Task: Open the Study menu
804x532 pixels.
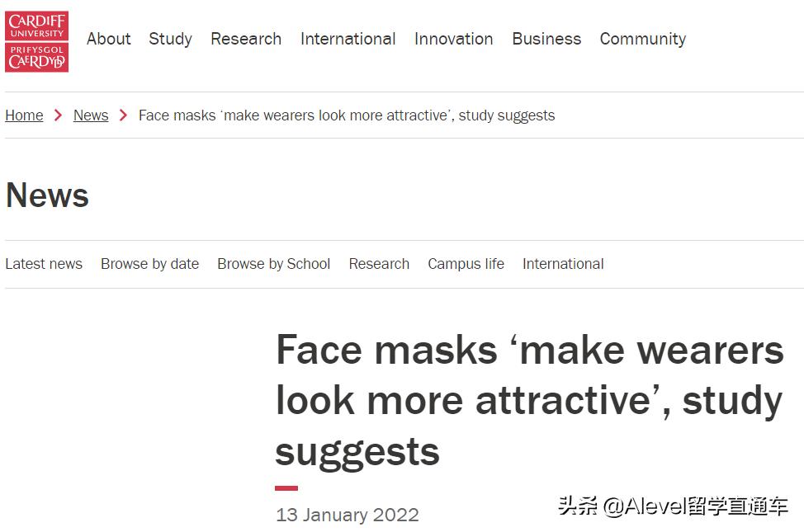Action: click(x=170, y=39)
